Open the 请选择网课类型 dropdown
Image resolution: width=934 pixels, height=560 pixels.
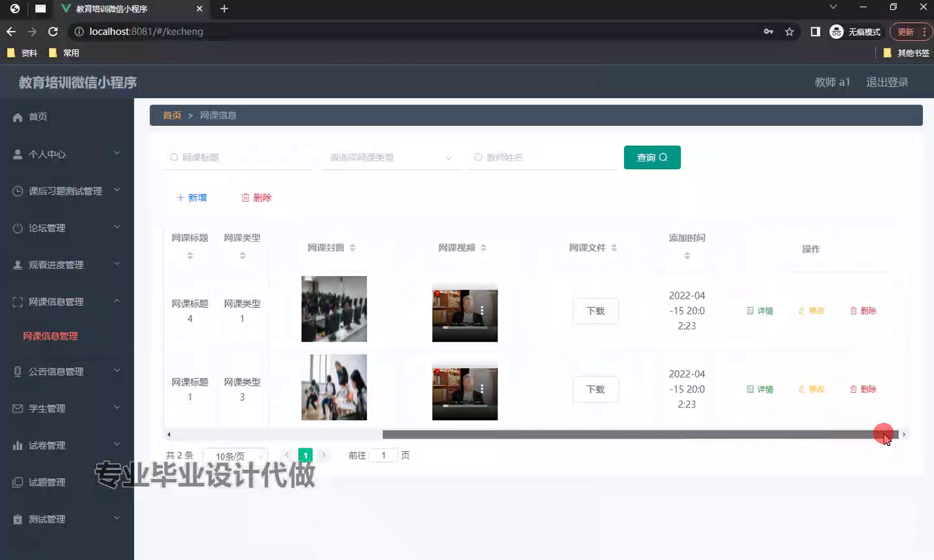point(390,157)
